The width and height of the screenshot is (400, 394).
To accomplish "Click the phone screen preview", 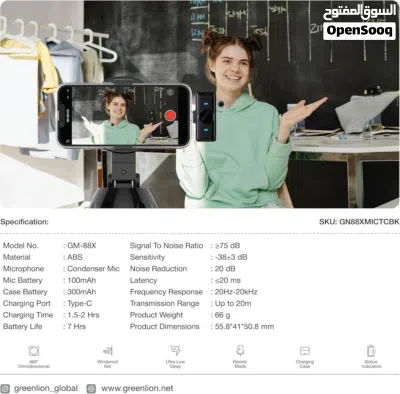I will 125,115.
